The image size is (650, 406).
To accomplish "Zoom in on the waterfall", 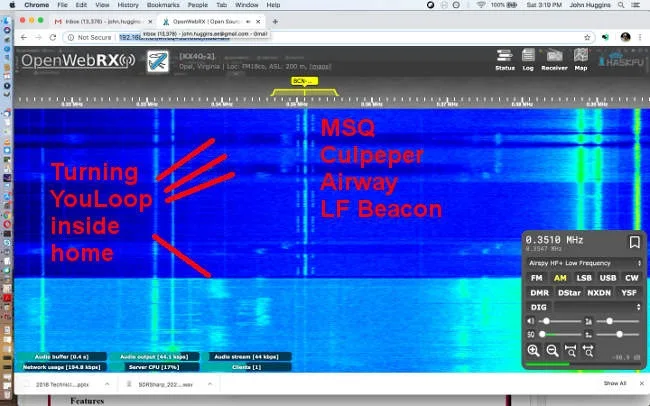I will (x=533, y=350).
